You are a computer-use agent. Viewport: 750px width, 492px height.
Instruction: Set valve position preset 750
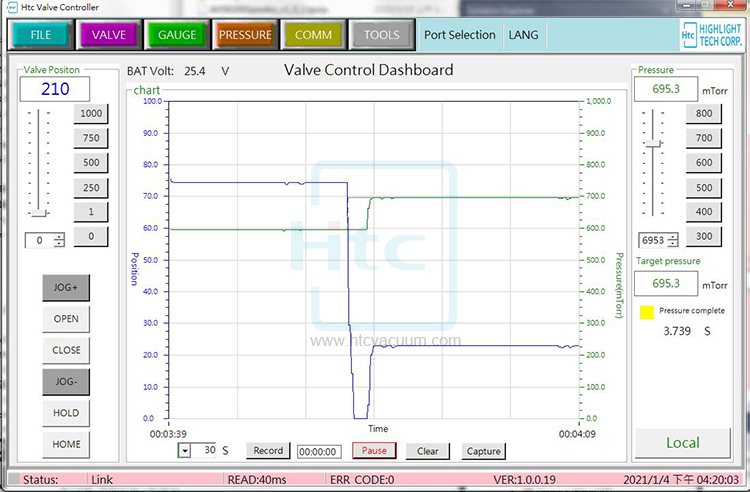[91, 138]
